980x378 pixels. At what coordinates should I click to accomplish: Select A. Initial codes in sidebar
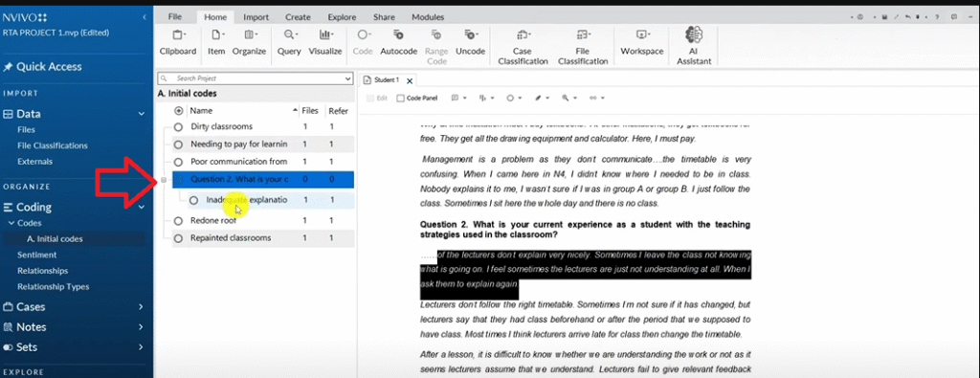click(55, 238)
